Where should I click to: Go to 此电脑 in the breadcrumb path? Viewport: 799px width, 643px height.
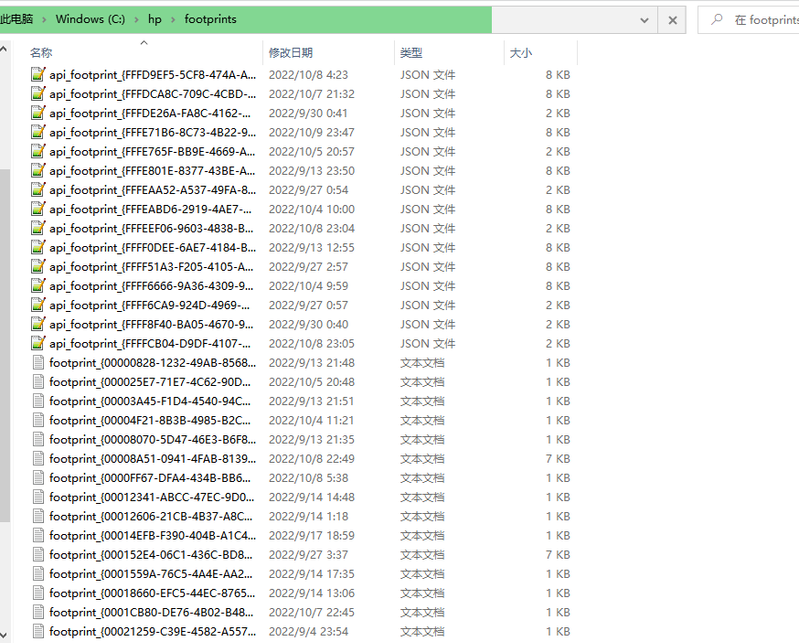point(16,19)
